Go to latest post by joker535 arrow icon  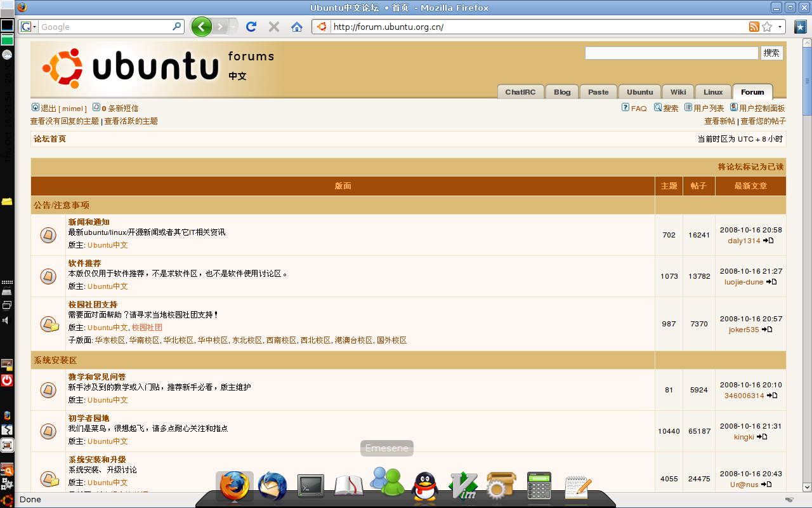click(767, 330)
